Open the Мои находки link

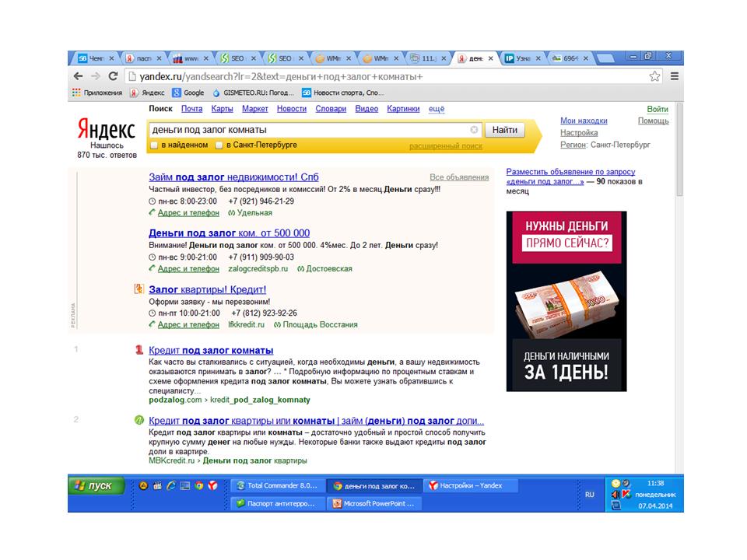pos(584,121)
